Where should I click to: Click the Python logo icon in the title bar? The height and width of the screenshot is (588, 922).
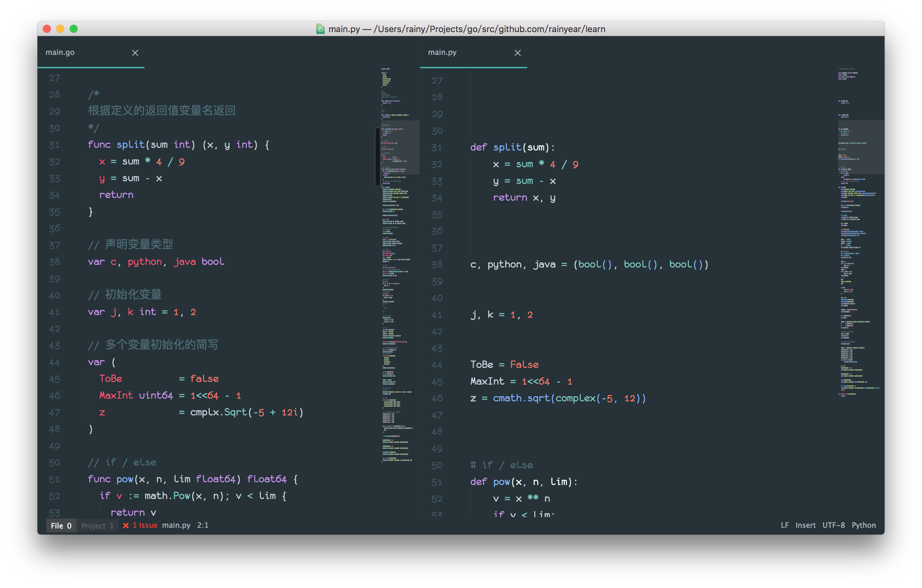click(x=320, y=29)
